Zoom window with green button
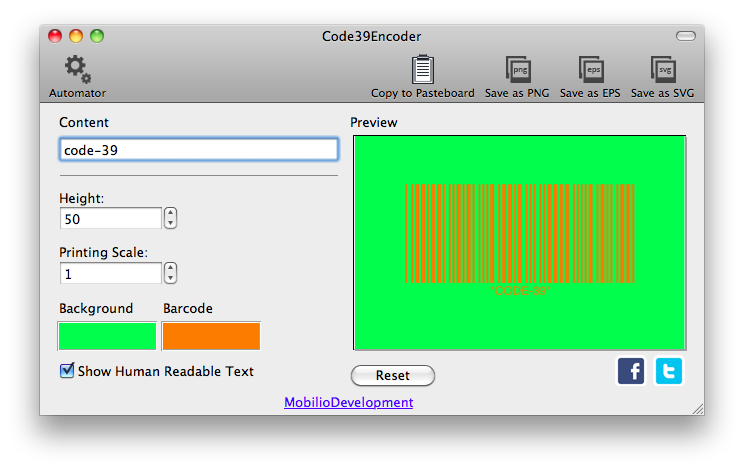The image size is (744, 470). point(97,36)
